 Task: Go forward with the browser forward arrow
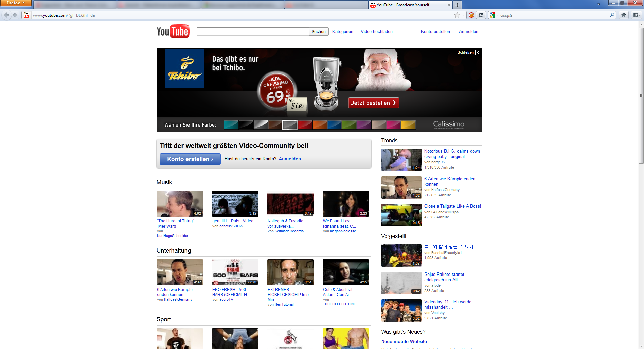tap(15, 15)
